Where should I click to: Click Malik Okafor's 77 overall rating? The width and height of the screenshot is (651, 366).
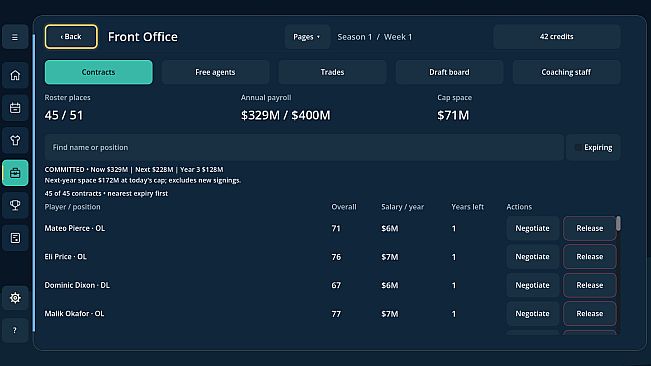click(336, 314)
